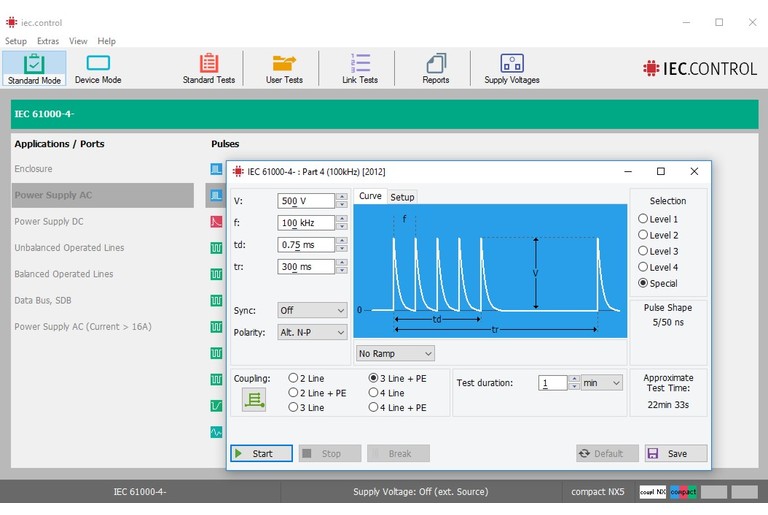
Task: Open the Sync dropdown
Action: 312,311
